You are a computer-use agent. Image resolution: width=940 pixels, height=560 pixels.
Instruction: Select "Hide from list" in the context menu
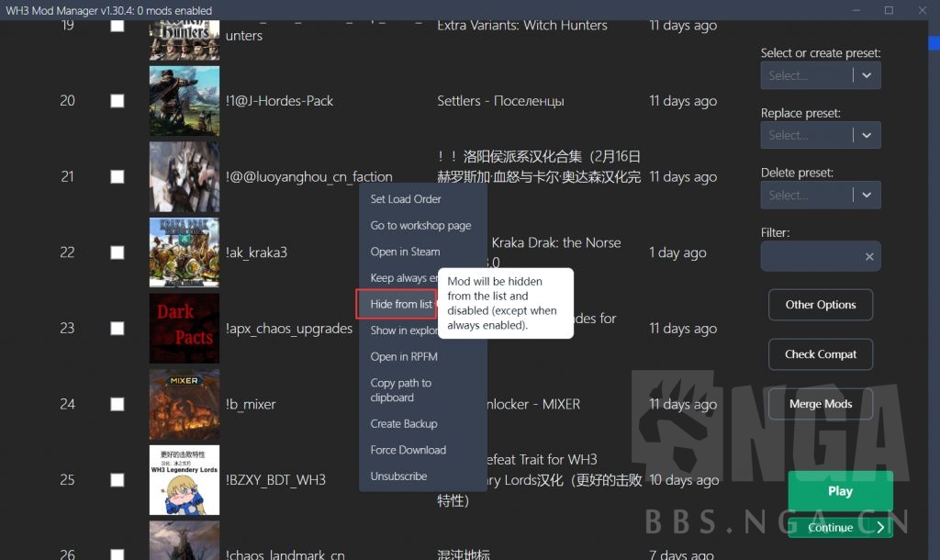[x=397, y=304]
